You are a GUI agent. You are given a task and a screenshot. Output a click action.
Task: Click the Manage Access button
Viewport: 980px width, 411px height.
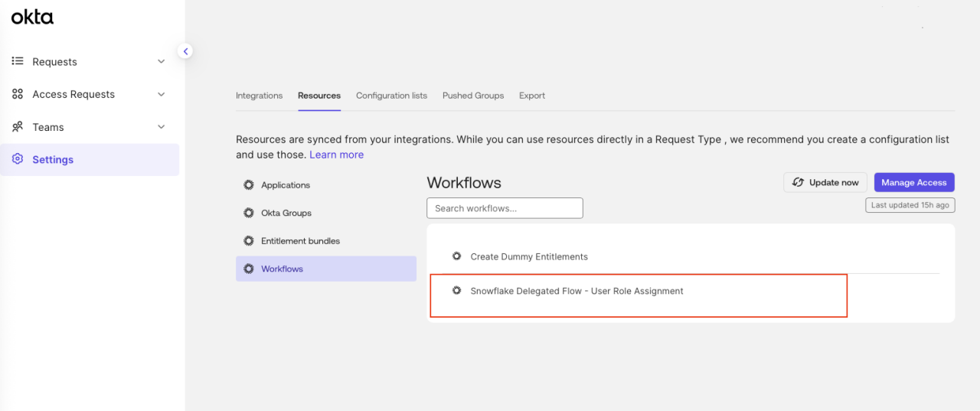tap(914, 182)
